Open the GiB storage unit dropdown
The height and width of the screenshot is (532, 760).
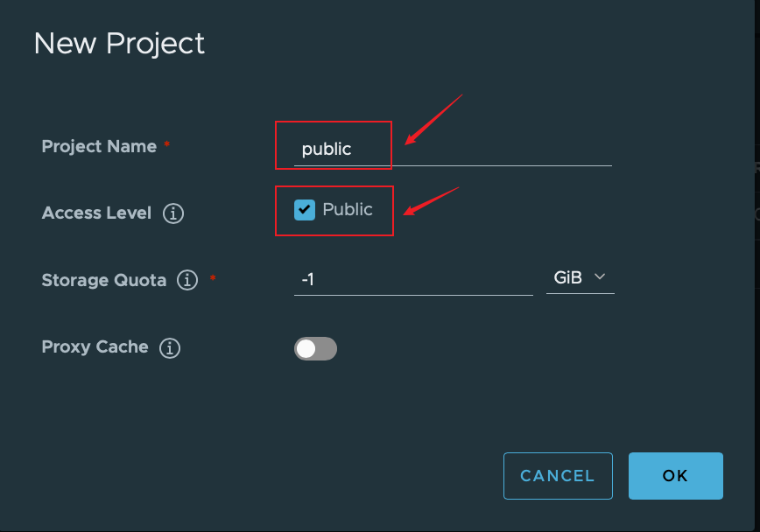coord(580,277)
